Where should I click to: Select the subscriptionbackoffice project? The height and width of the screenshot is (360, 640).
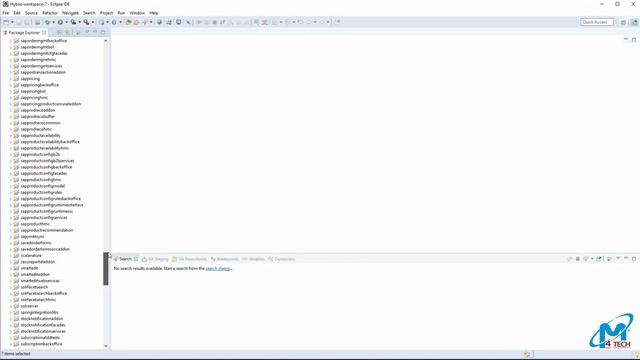pyautogui.click(x=41, y=344)
